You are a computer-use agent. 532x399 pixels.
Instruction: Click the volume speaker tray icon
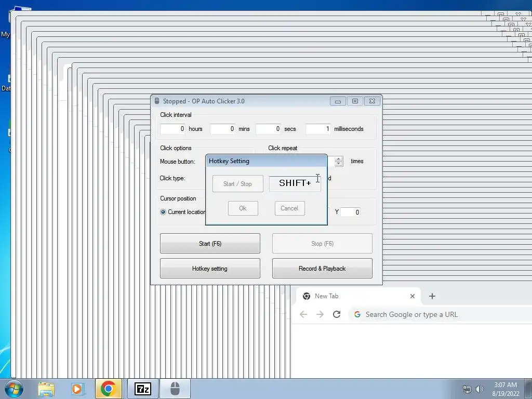479,389
